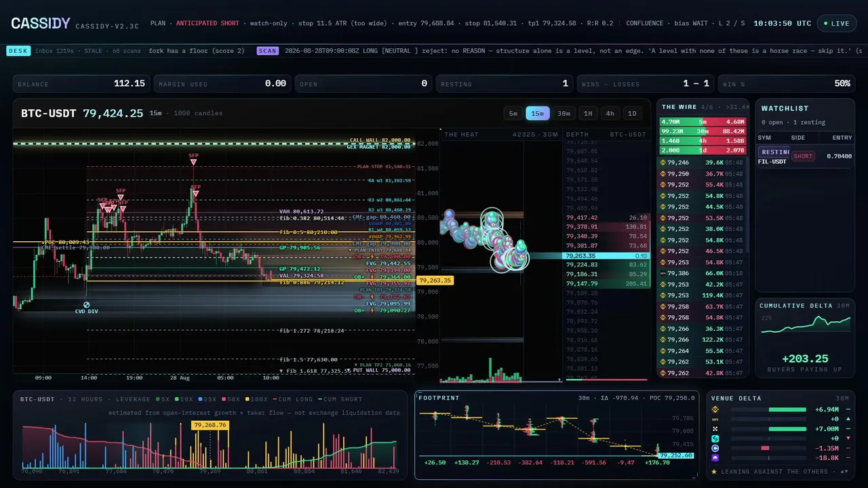
Task: Click the 79,268.76 price tag on liquidation chart
Action: click(210, 425)
